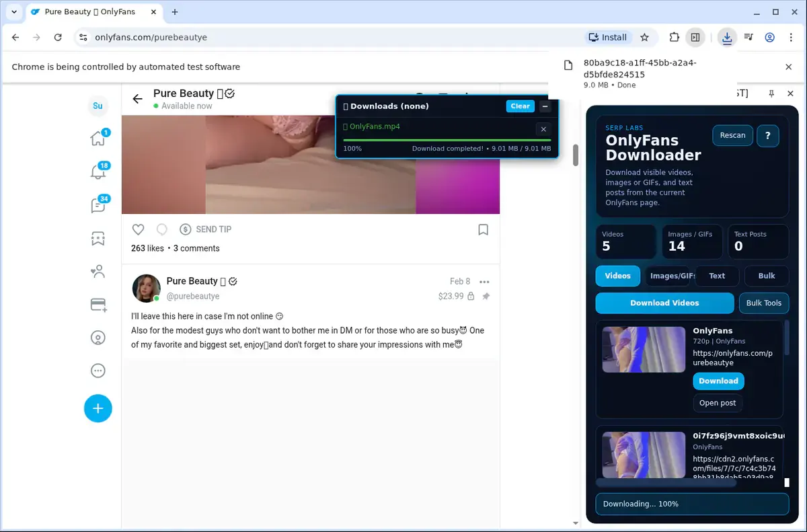Open Pure Beauty avatar on Feb 8 post
The height and width of the screenshot is (532, 807).
(147, 289)
